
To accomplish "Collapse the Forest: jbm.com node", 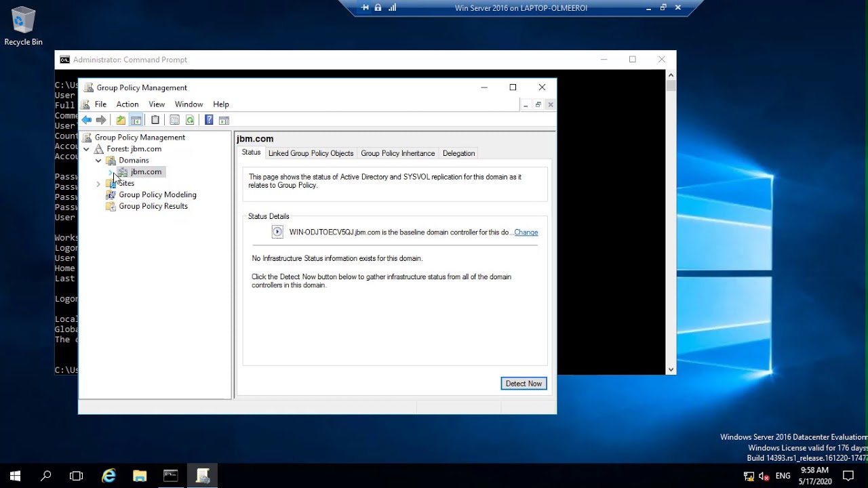I will point(87,149).
